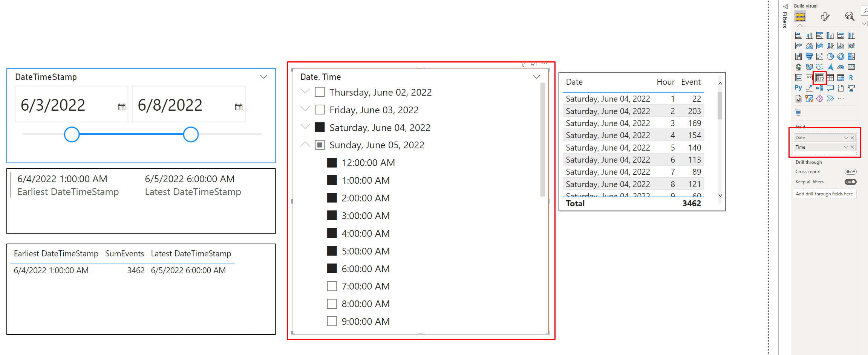
Task: Choose the Funnel chart visual
Action: (x=809, y=56)
